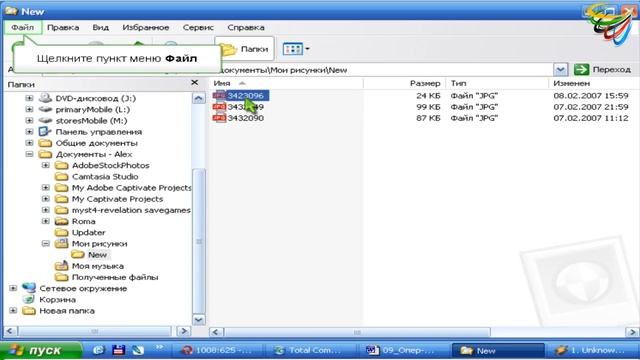Expand the DVD-дисковод (J:) node
This screenshot has width=640, height=360.
click(x=29, y=98)
